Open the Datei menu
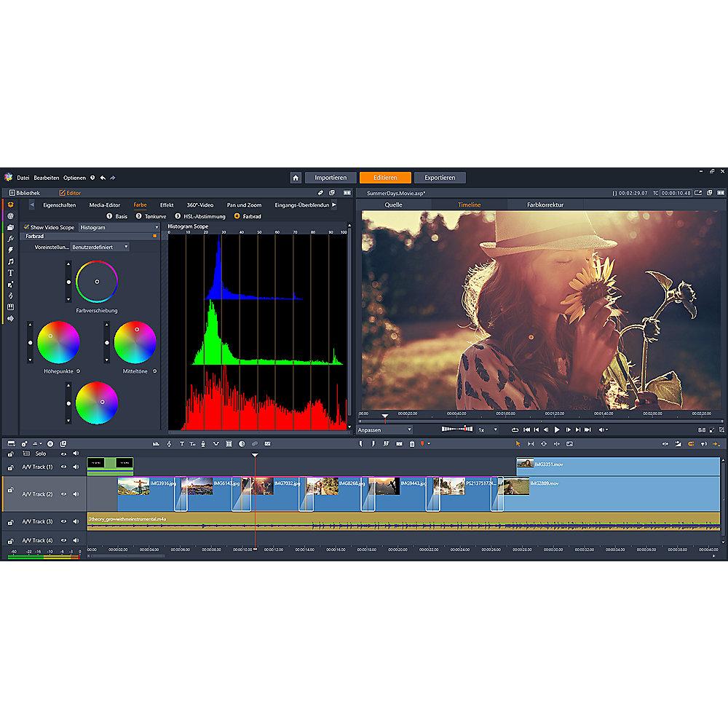The image size is (728, 728). pos(23,178)
